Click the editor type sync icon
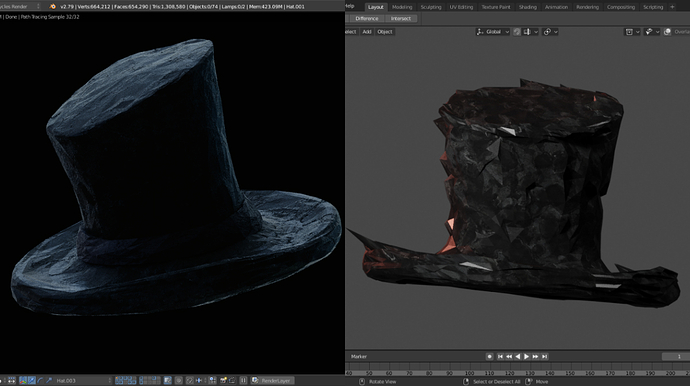Image resolution: width=690 pixels, height=386 pixels. click(x=12, y=380)
